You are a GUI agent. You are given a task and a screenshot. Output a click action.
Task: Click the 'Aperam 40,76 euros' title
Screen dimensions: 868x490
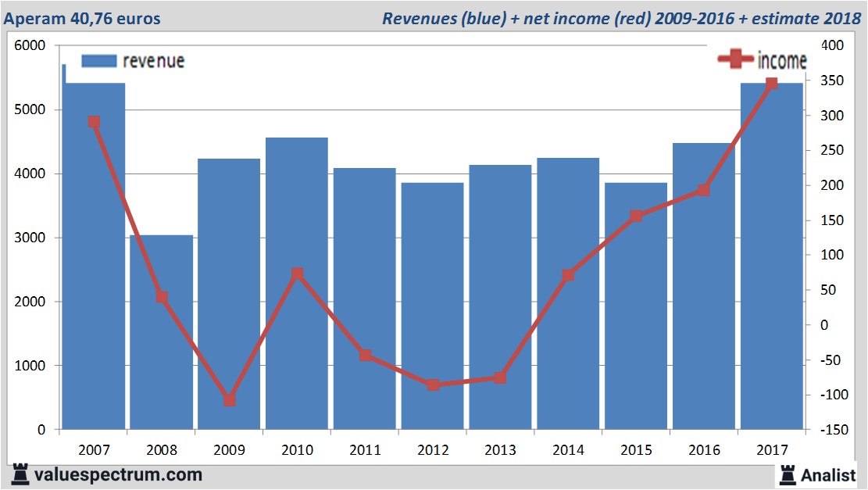82,19
